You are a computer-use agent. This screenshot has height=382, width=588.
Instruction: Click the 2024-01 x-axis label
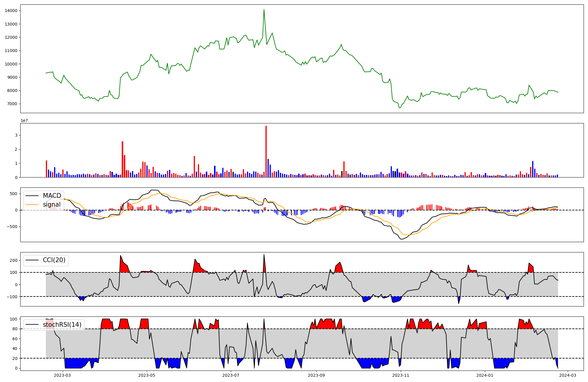pos(485,375)
